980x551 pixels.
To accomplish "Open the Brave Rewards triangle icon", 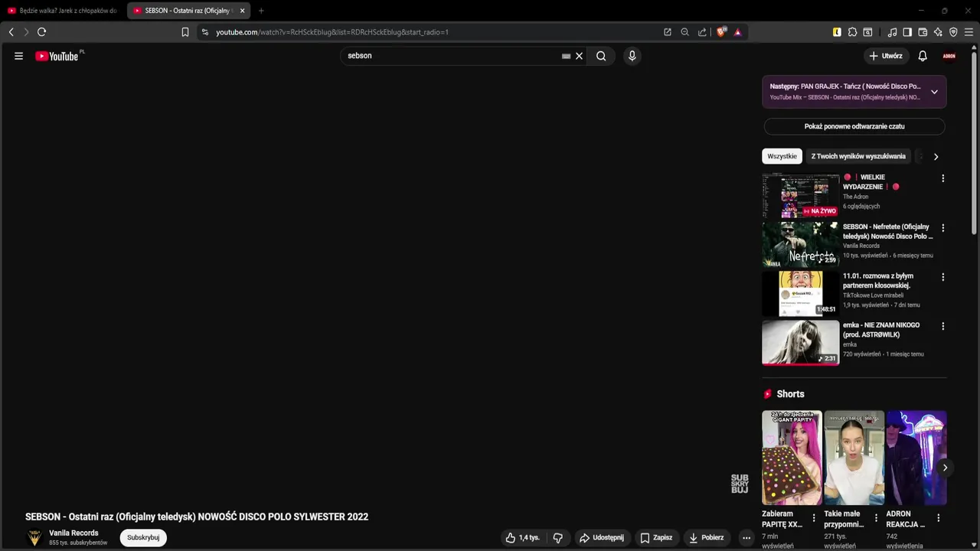I will pos(737,32).
